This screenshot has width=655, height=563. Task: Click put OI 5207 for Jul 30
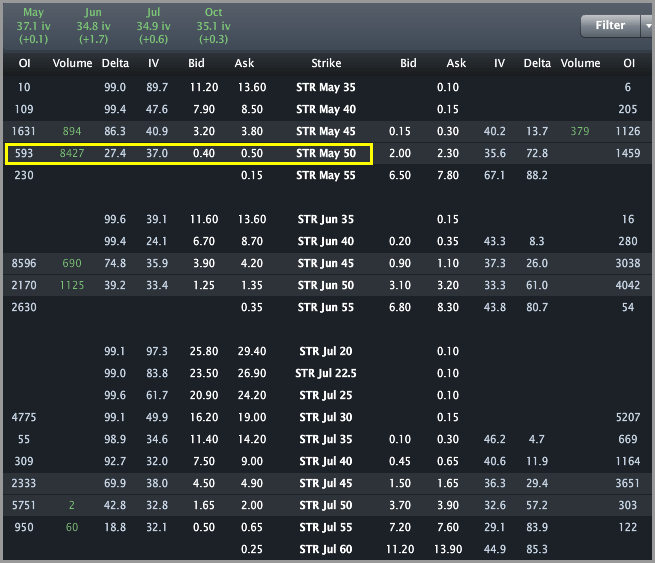pyautogui.click(x=628, y=417)
